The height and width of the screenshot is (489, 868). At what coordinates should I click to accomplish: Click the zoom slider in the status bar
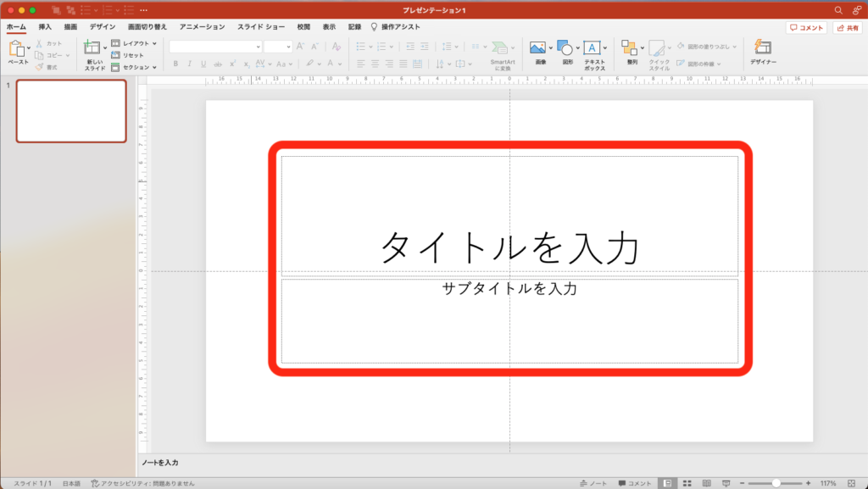pos(776,482)
